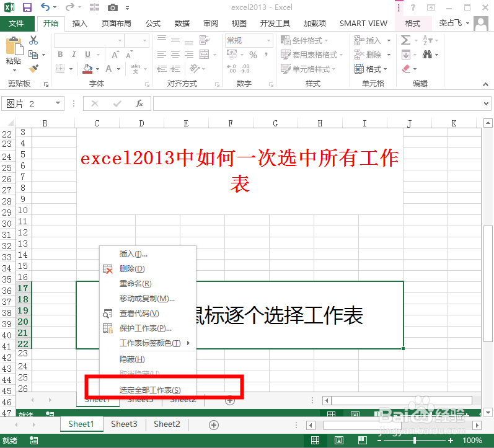Open the 格式 cells dropdown
Viewport: 494px width, 448px height.
tap(371, 68)
